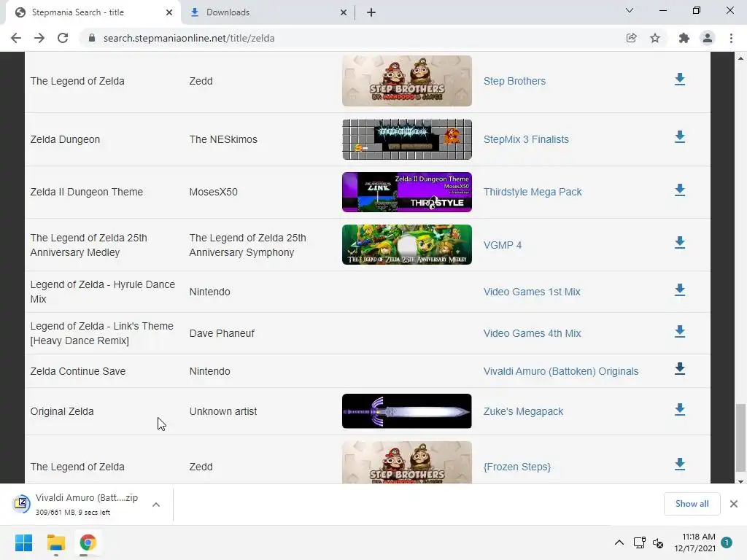Download Vivaldi Amuro (Battoken) Originals pack
Viewport: 747px width, 560px height.
pyautogui.click(x=680, y=369)
